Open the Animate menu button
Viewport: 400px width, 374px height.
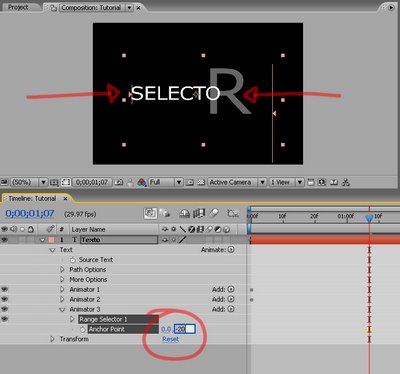pyautogui.click(x=231, y=250)
